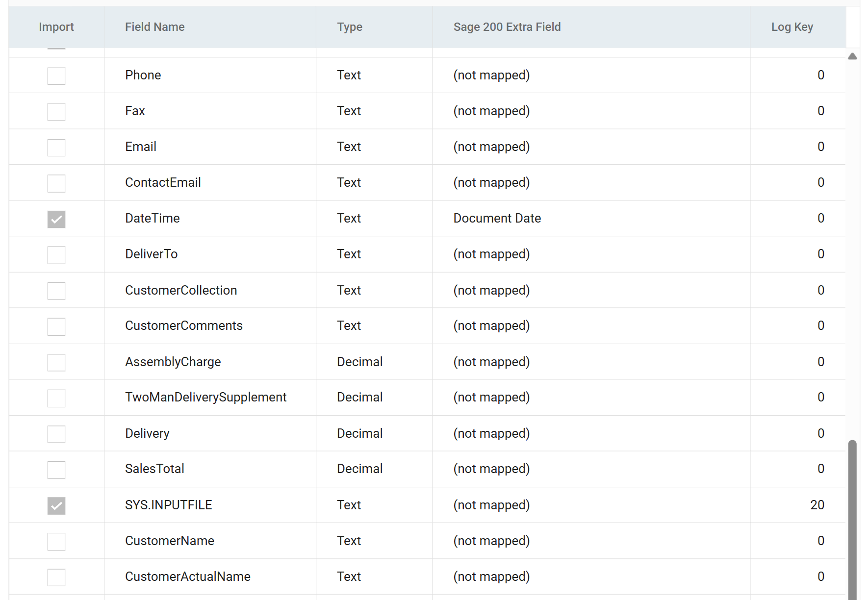868x600 pixels.
Task: Open mapping cell for TwoManDeliverySupplement
Action: point(591,397)
